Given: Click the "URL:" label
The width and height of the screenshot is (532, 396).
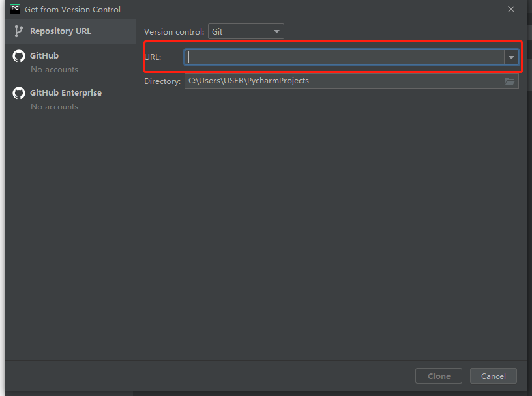Looking at the screenshot, I should 153,57.
